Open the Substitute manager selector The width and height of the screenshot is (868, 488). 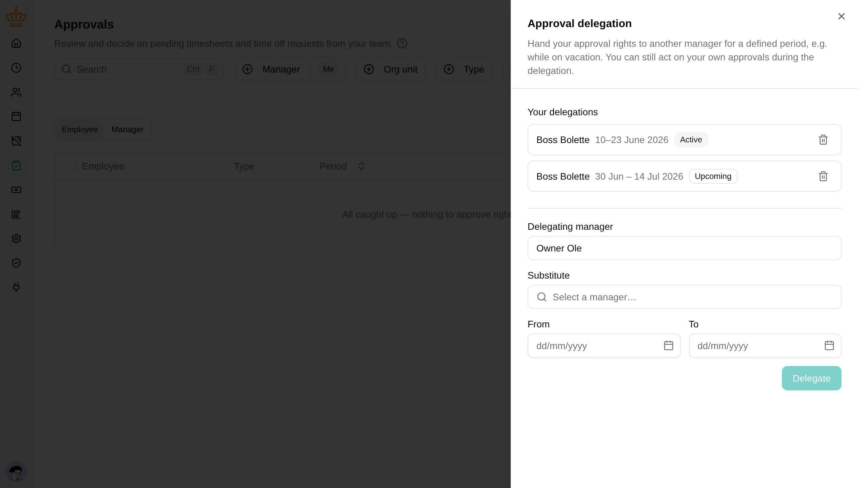[685, 297]
